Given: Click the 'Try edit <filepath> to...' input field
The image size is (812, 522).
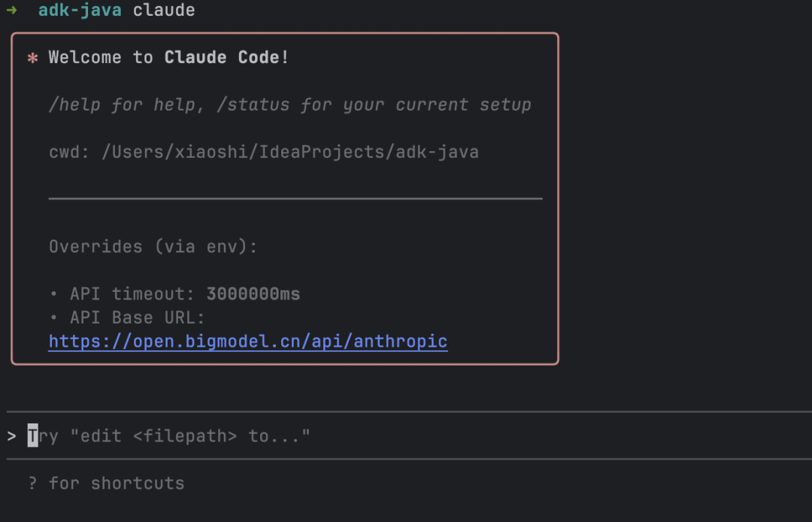Looking at the screenshot, I should [x=409, y=436].
